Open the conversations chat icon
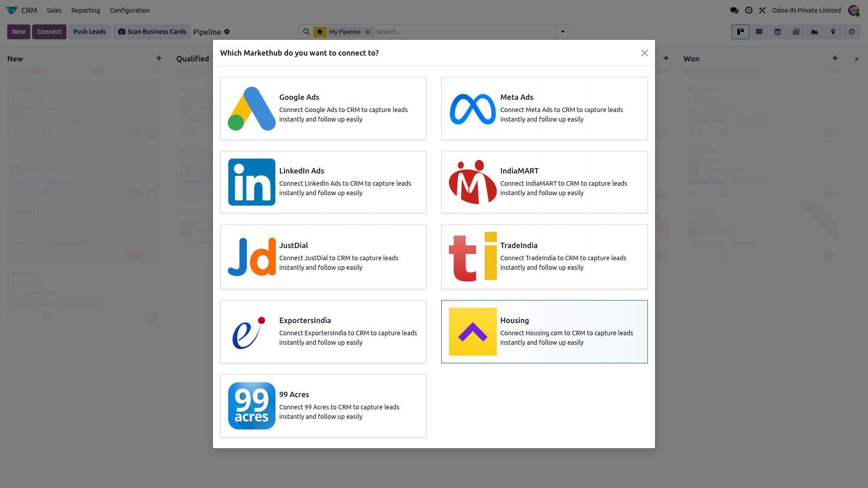Viewport: 868px width, 488px height. coord(734,10)
